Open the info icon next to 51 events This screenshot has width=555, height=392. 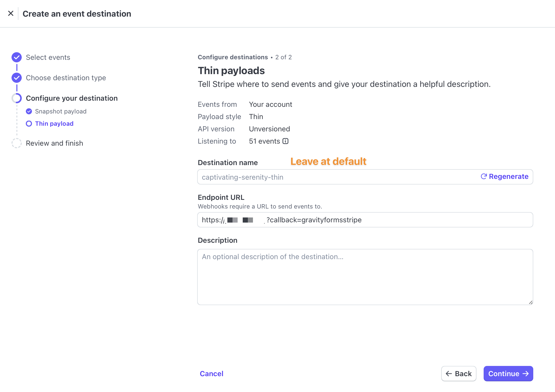coord(285,141)
